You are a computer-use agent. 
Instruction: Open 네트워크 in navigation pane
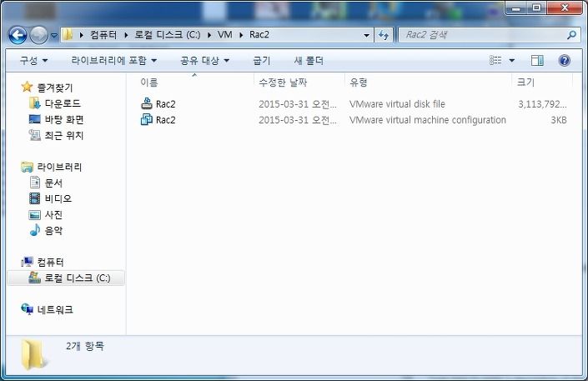click(55, 310)
